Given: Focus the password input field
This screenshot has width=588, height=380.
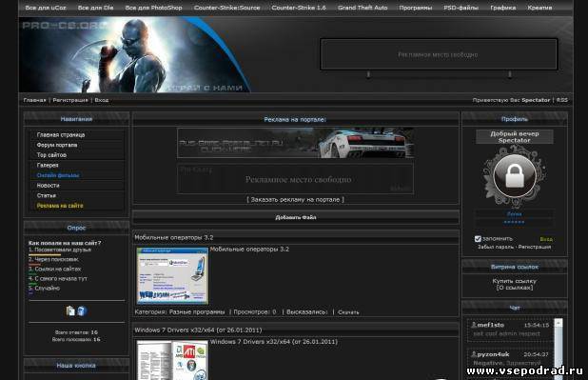Looking at the screenshot, I should tap(515, 222).
